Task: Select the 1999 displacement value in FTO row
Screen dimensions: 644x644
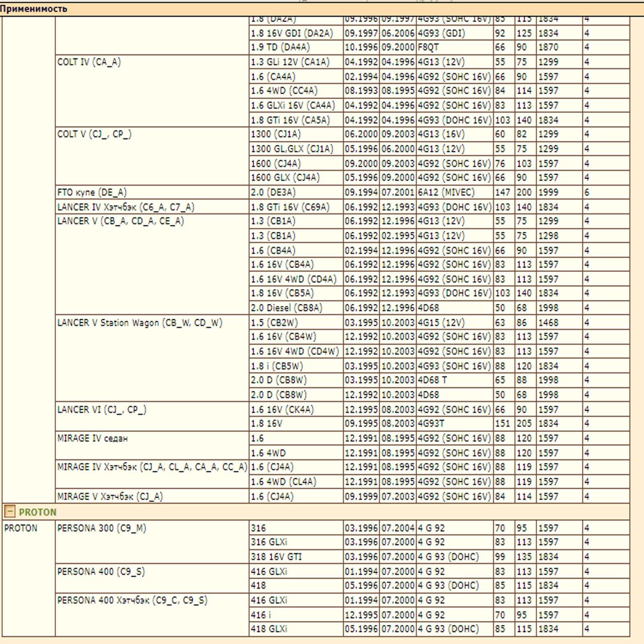Action: pos(559,192)
